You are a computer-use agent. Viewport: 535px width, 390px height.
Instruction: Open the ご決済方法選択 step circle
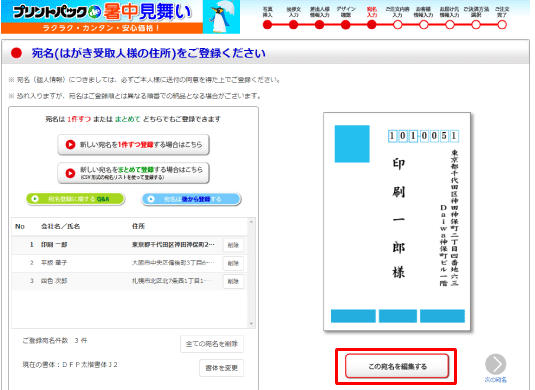tap(476, 25)
